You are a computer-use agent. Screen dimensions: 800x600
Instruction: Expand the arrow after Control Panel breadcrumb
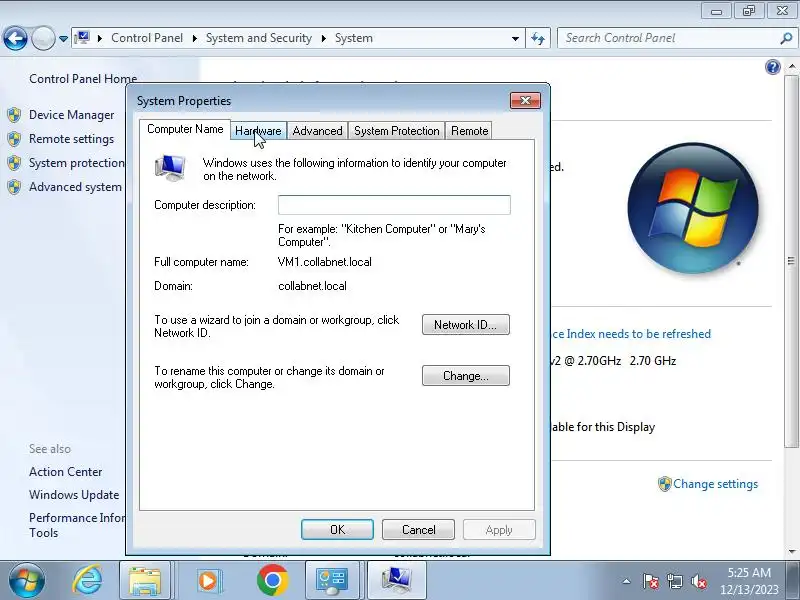coord(194,38)
